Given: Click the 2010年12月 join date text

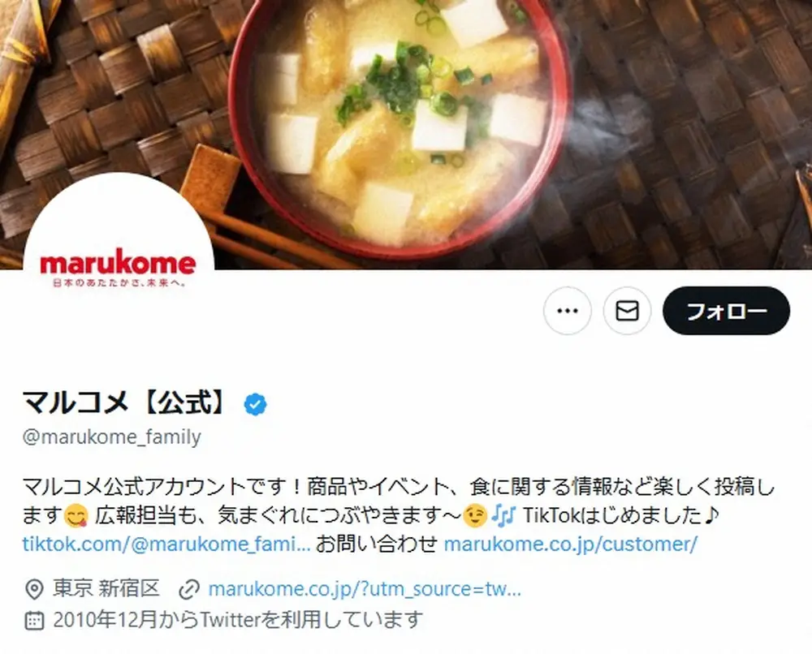Looking at the screenshot, I should pyautogui.click(x=105, y=619).
